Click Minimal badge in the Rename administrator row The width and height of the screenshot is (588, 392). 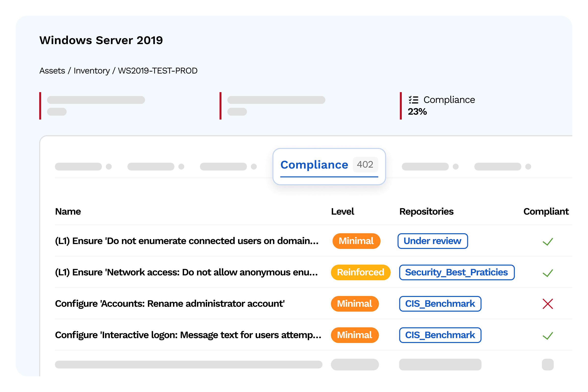coord(355,304)
